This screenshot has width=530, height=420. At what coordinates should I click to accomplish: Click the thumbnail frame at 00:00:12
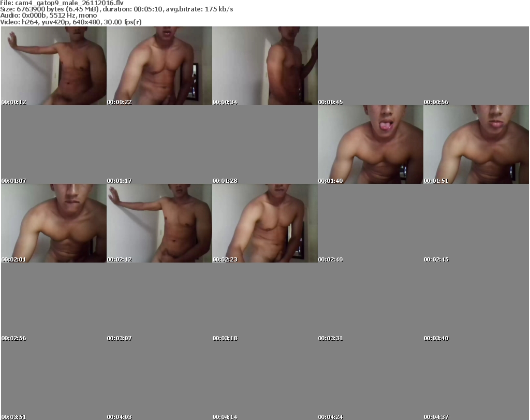53,66
